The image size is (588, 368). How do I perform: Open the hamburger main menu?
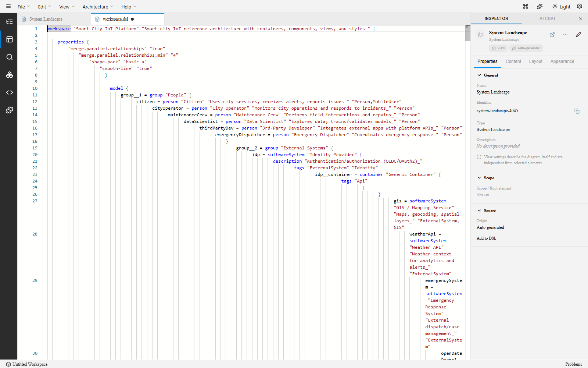8,6
